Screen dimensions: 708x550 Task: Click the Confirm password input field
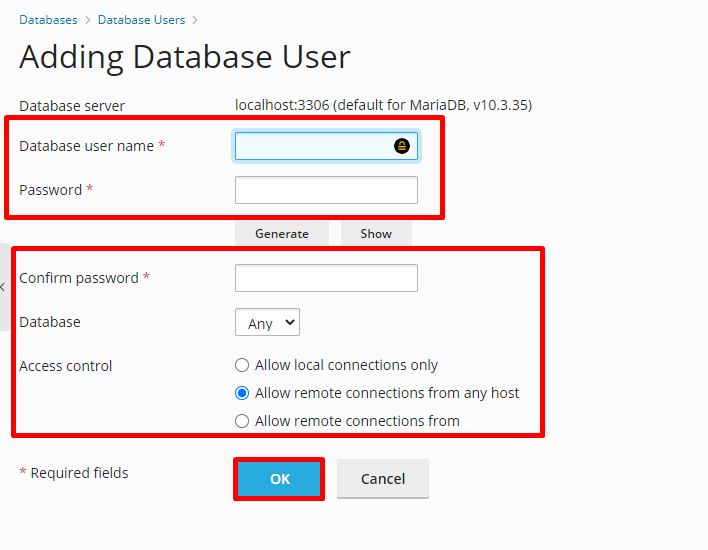point(326,278)
